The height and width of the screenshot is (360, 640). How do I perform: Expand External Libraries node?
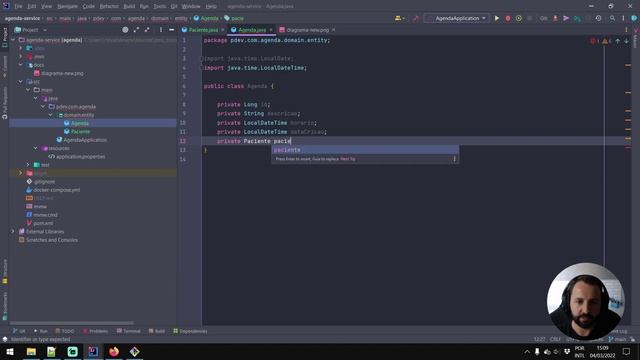pyautogui.click(x=13, y=231)
